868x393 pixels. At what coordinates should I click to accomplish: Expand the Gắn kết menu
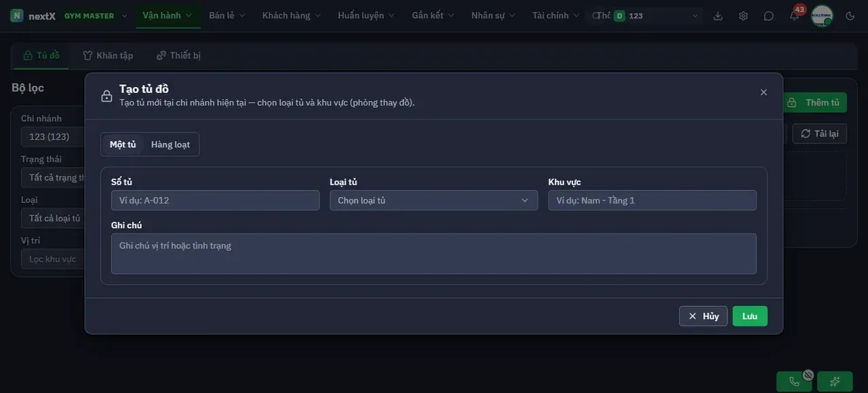click(433, 16)
